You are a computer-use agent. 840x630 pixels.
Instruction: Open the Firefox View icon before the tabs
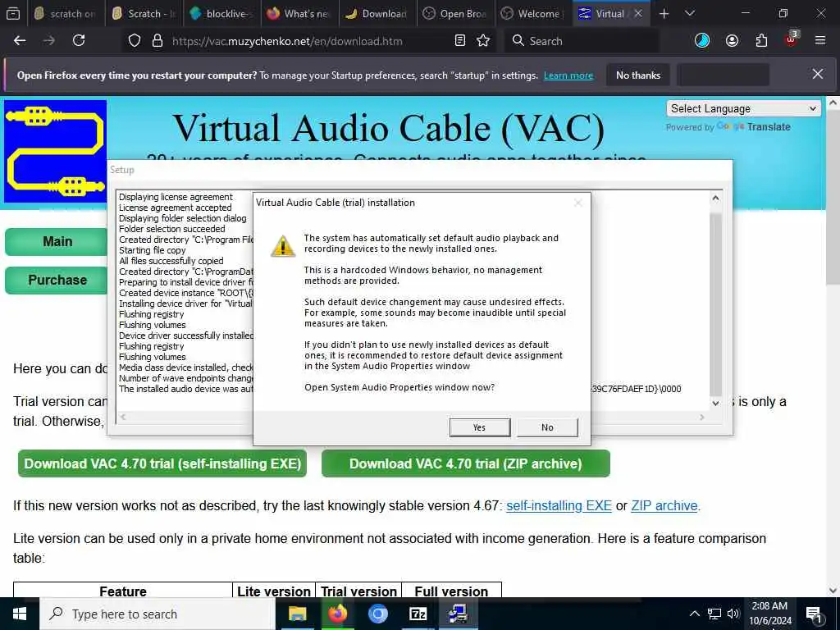point(13,14)
